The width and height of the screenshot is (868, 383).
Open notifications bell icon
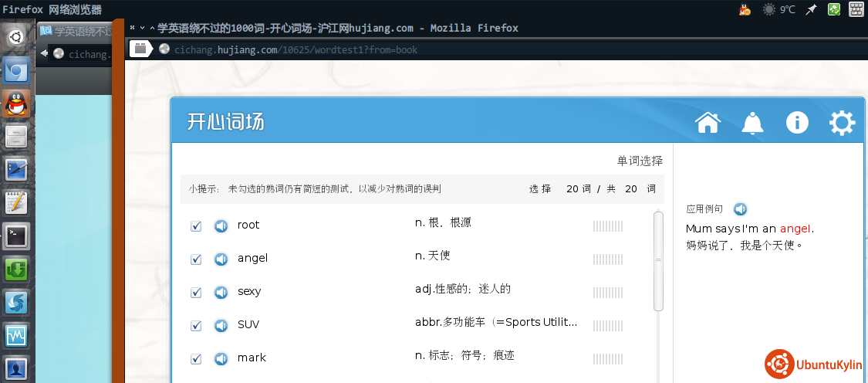pos(752,123)
